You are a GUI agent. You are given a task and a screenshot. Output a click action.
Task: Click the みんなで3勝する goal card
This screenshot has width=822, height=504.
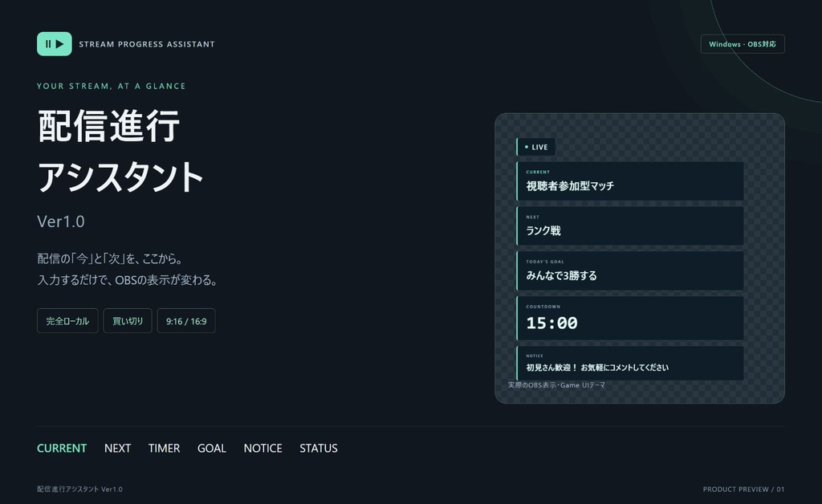pyautogui.click(x=629, y=271)
